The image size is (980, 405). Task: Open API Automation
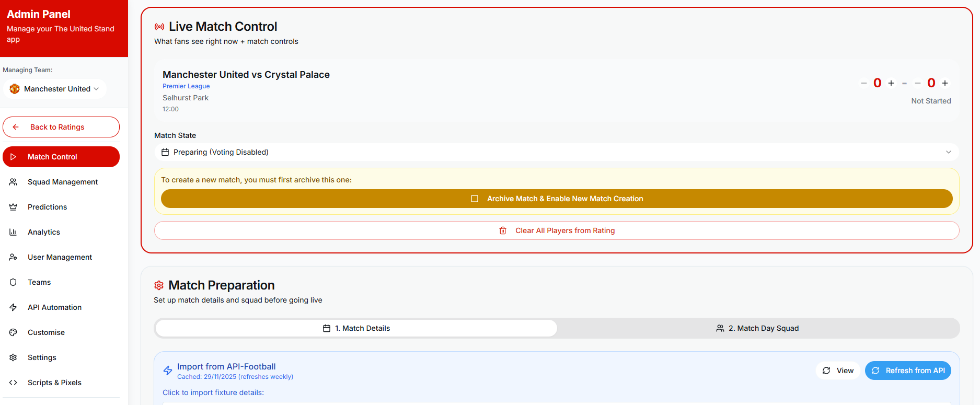point(61,307)
